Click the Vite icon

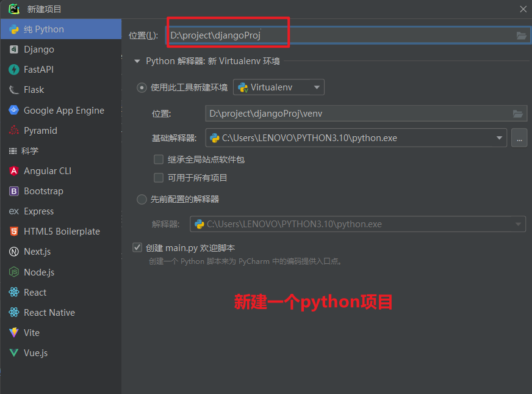pos(14,332)
